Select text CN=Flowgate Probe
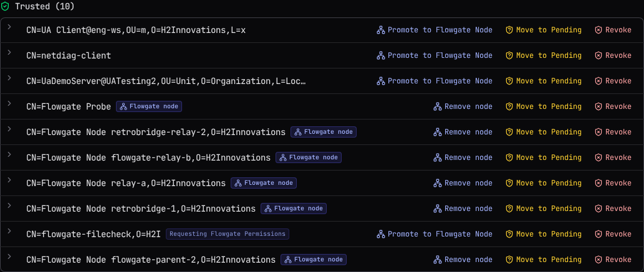 click(69, 106)
